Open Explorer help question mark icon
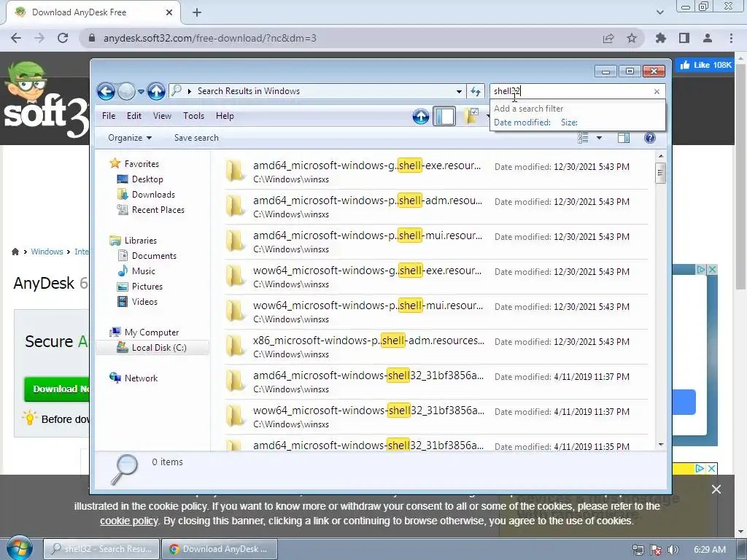747x560 pixels. point(650,138)
